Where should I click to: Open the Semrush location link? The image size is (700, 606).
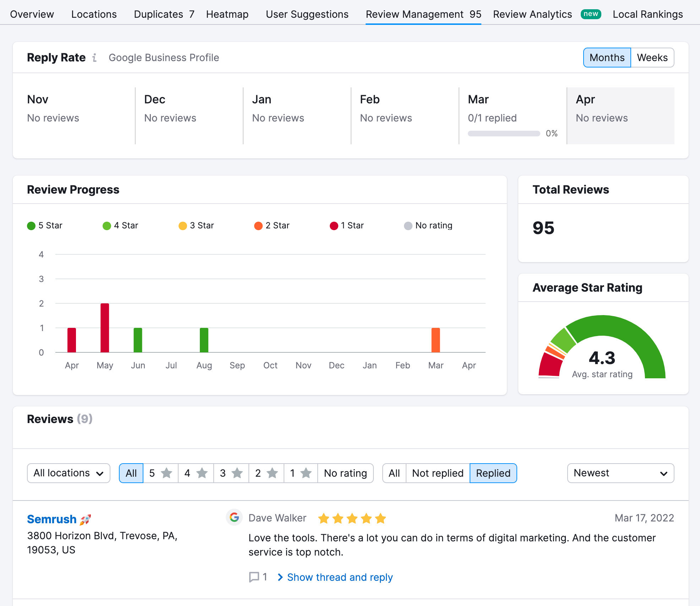coord(52,519)
